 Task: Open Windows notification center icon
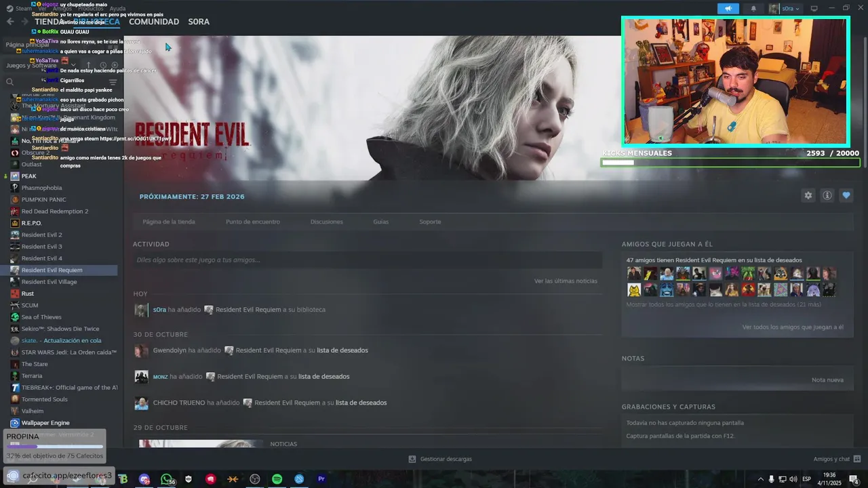point(853,479)
